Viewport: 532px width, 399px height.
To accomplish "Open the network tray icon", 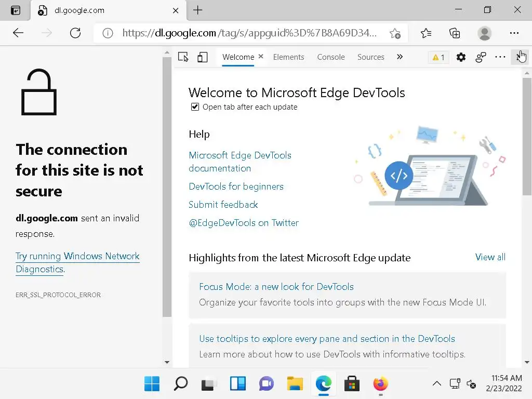I will 455,384.
